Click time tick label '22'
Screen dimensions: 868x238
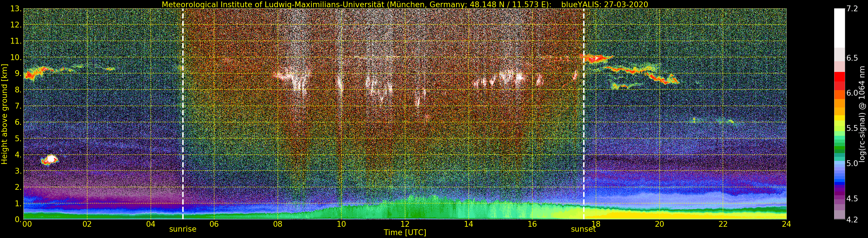[x=723, y=224]
